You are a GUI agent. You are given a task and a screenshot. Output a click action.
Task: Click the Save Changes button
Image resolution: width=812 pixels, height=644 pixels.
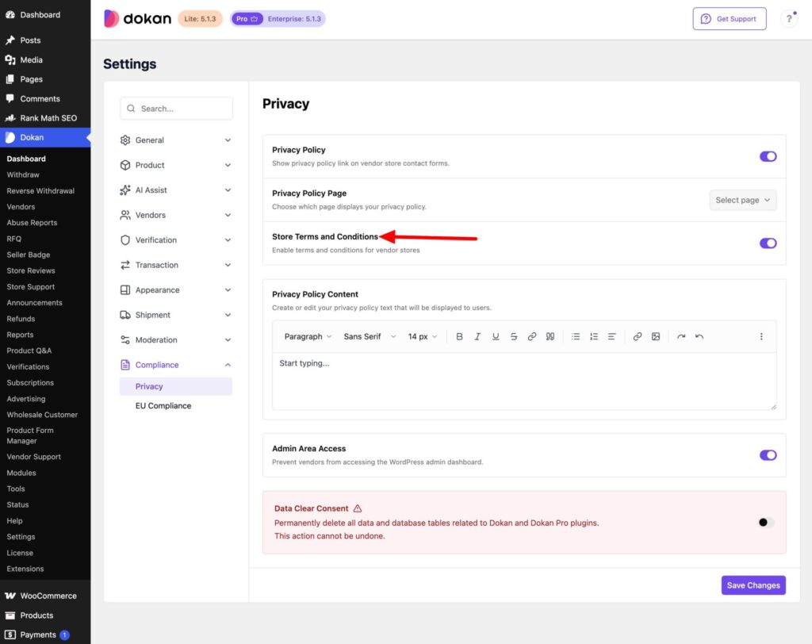click(753, 585)
